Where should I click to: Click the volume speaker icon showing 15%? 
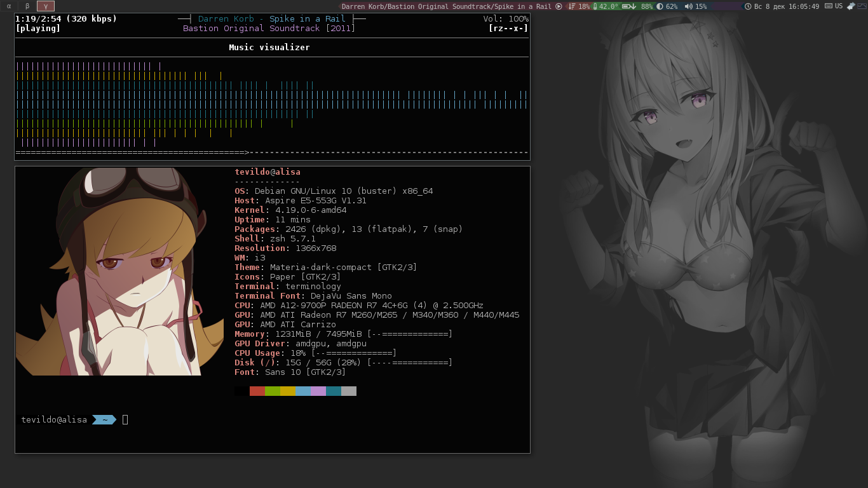(688, 6)
